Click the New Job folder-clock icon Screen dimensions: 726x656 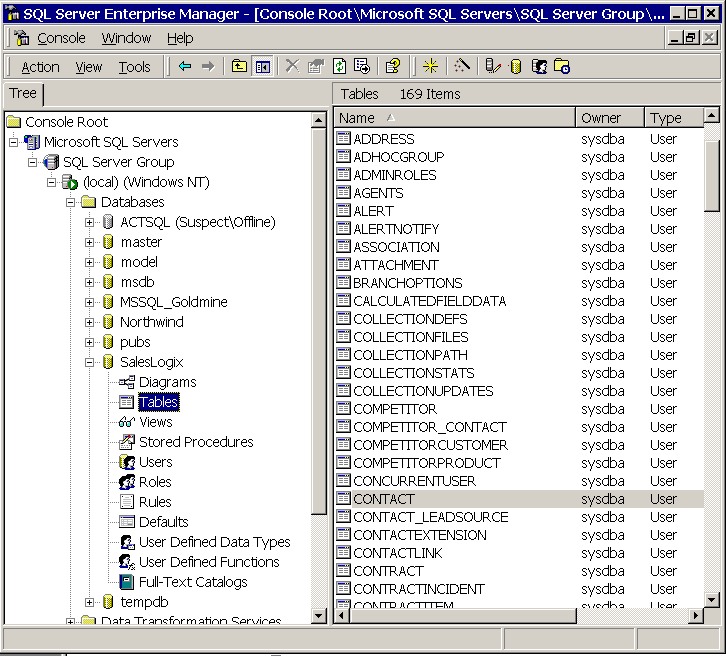(x=562, y=66)
